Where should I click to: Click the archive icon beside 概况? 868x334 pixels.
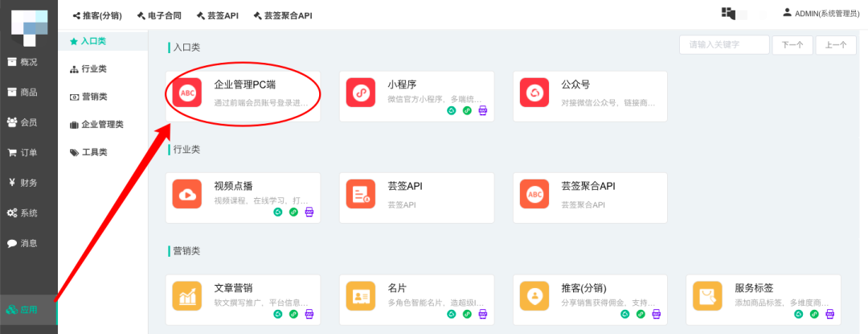(11, 62)
